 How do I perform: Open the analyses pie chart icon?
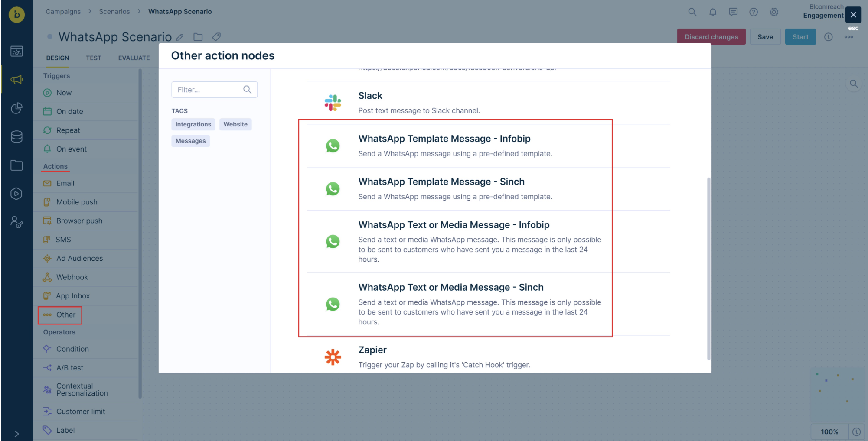coord(16,108)
